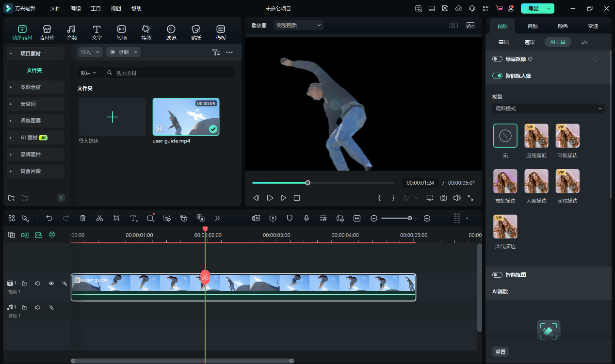The width and height of the screenshot is (615, 364).
Task: Hide video track 1 with eye icon
Action: (x=51, y=283)
